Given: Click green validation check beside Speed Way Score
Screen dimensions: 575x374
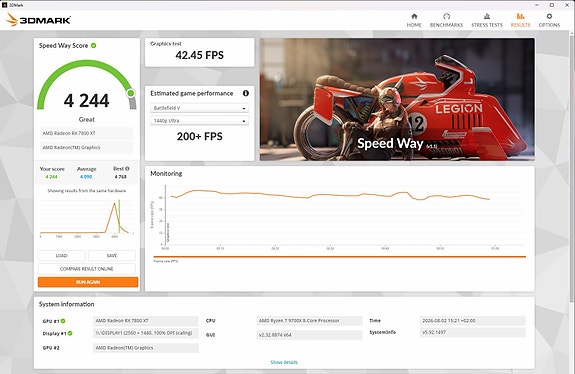Looking at the screenshot, I should coord(94,45).
